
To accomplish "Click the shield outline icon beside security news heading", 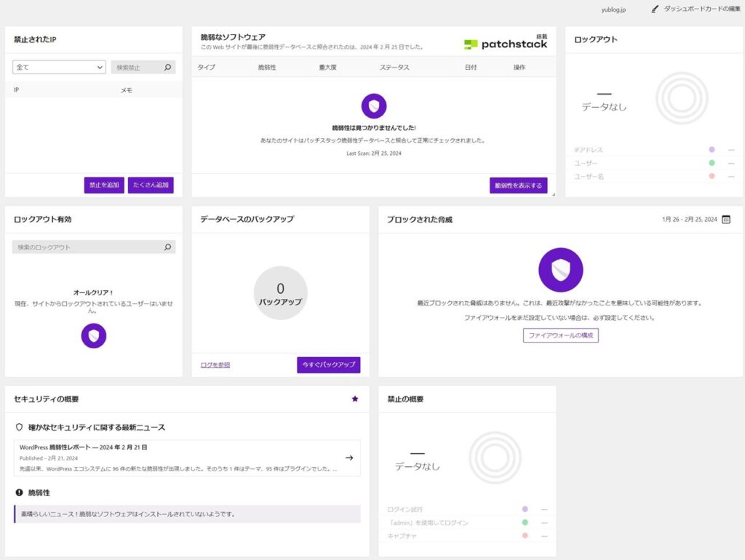I will 19,427.
